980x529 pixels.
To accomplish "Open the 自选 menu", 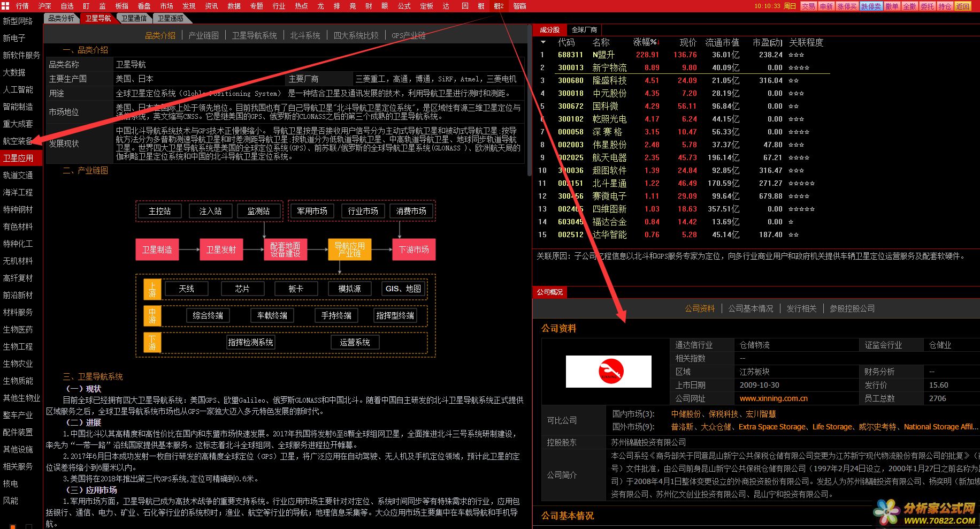I will (67, 6).
